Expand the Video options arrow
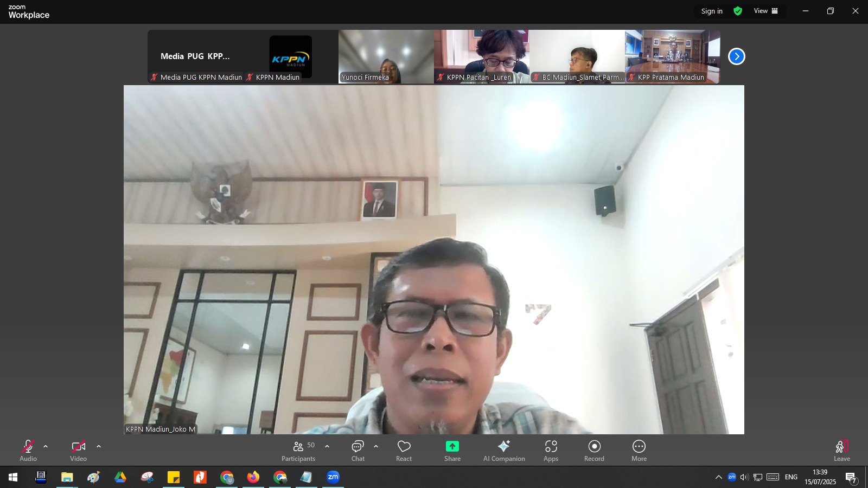Viewport: 868px width, 488px height. coord(99,446)
